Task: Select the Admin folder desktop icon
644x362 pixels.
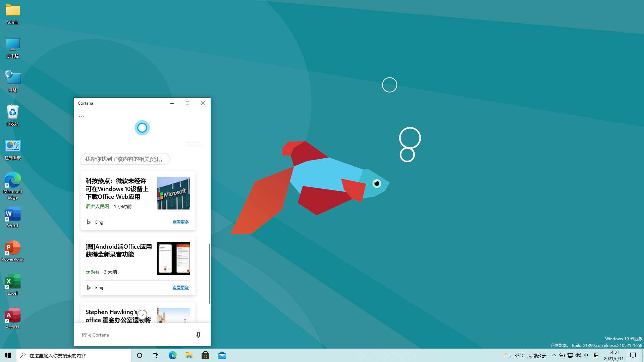Action: click(x=13, y=14)
